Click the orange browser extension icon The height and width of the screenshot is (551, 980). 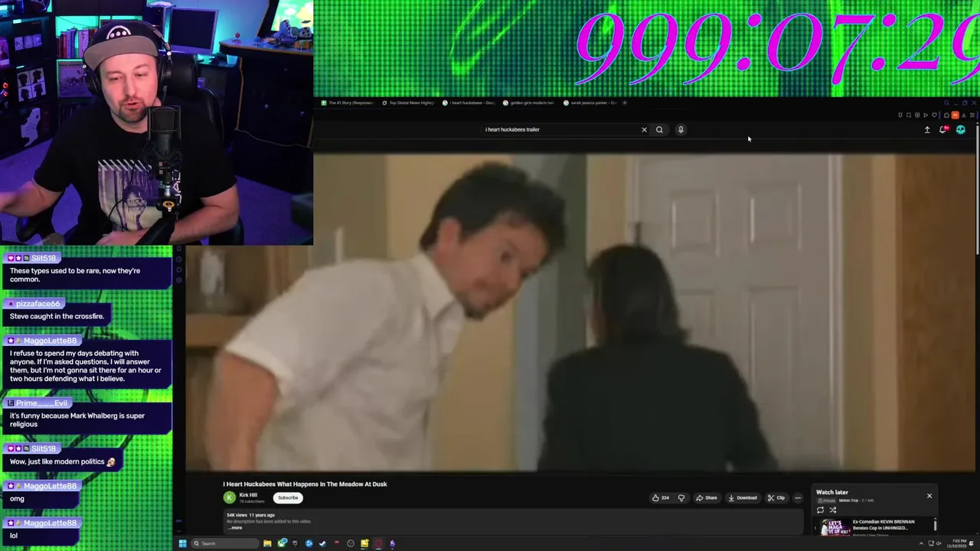(955, 115)
